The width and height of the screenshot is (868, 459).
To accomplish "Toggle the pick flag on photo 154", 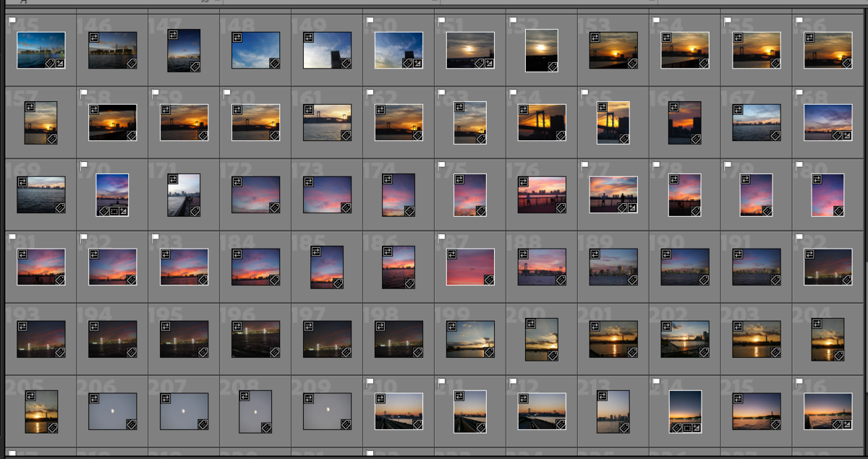I will pyautogui.click(x=657, y=22).
